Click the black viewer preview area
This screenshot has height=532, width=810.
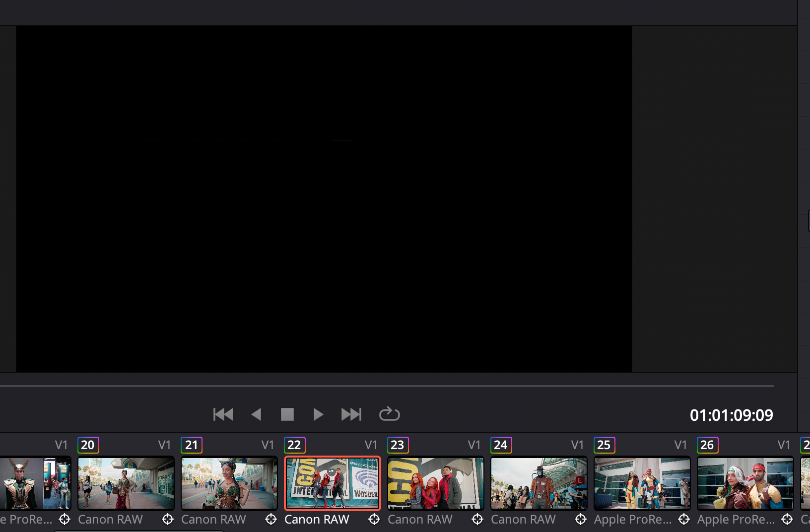(x=324, y=199)
